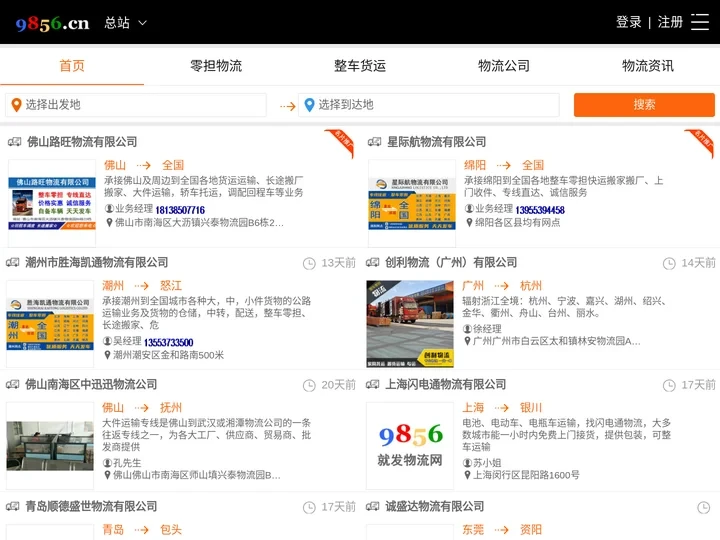Click contact person icon beside 苏小姐

(x=467, y=463)
